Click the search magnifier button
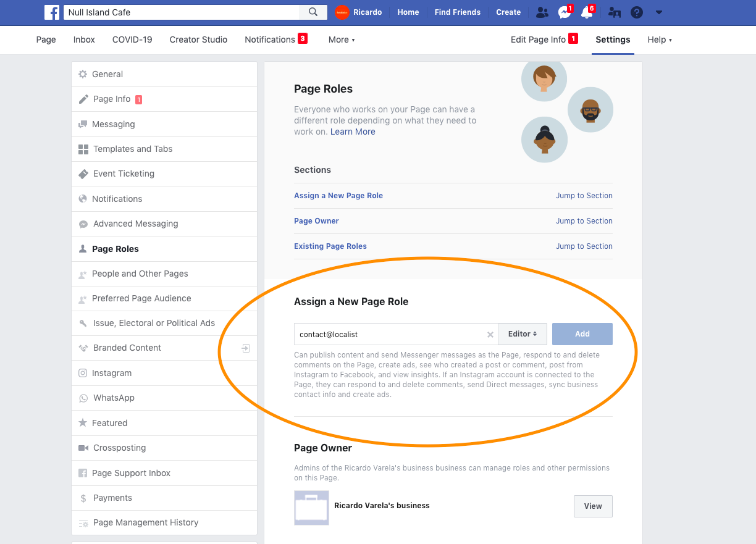The width and height of the screenshot is (756, 544). tap(313, 12)
